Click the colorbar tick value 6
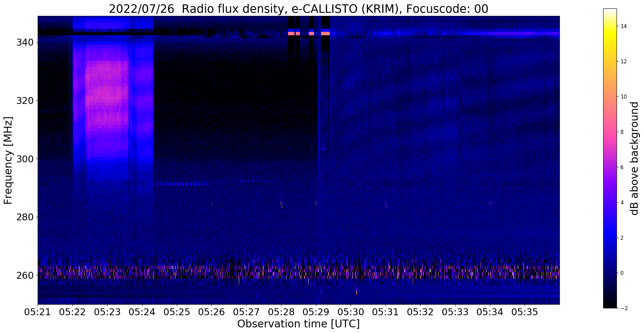The image size is (644, 333). pyautogui.click(x=622, y=167)
